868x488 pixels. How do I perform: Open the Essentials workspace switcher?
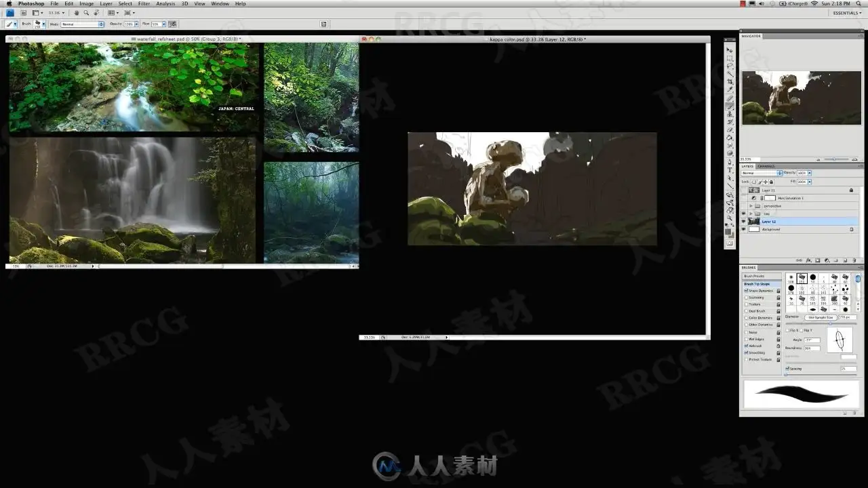click(847, 13)
